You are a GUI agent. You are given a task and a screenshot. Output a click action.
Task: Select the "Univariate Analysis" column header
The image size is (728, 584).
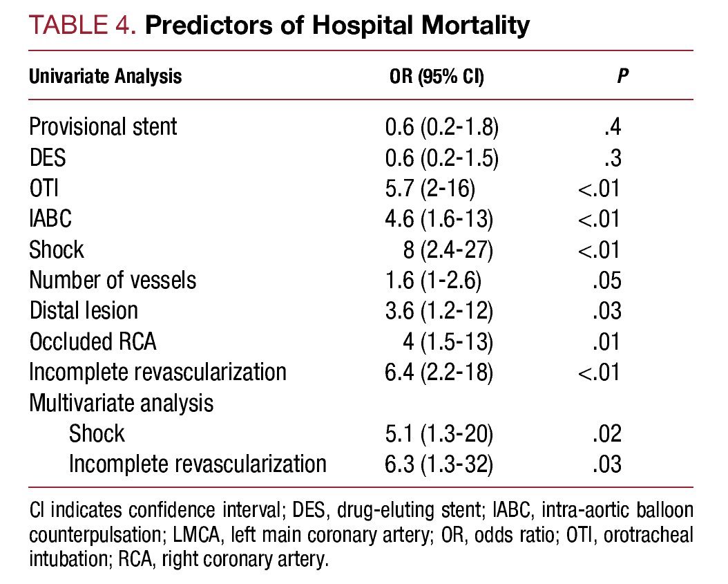tap(105, 76)
